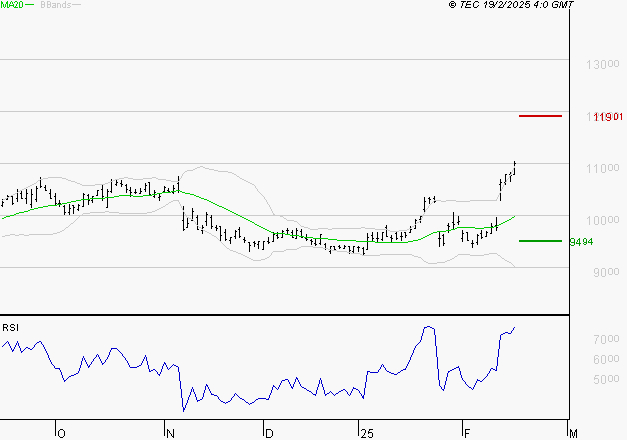
Task: Click the 13000 price axis label
Action: (603, 64)
